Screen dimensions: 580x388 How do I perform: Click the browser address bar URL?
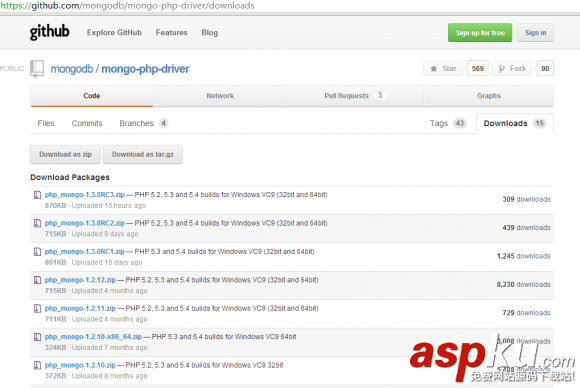pos(128,6)
